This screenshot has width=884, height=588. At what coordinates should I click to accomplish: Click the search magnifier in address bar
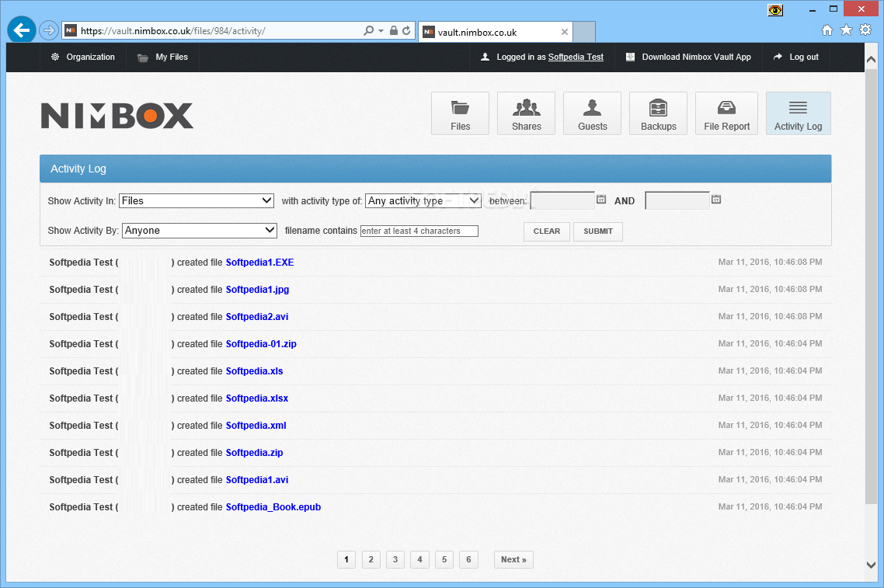tap(369, 30)
